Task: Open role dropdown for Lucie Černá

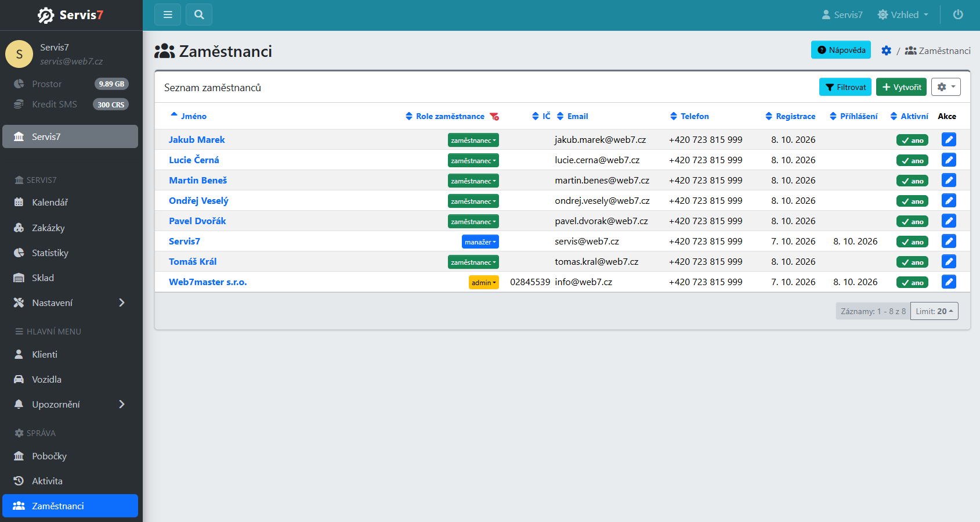Action: (x=473, y=160)
